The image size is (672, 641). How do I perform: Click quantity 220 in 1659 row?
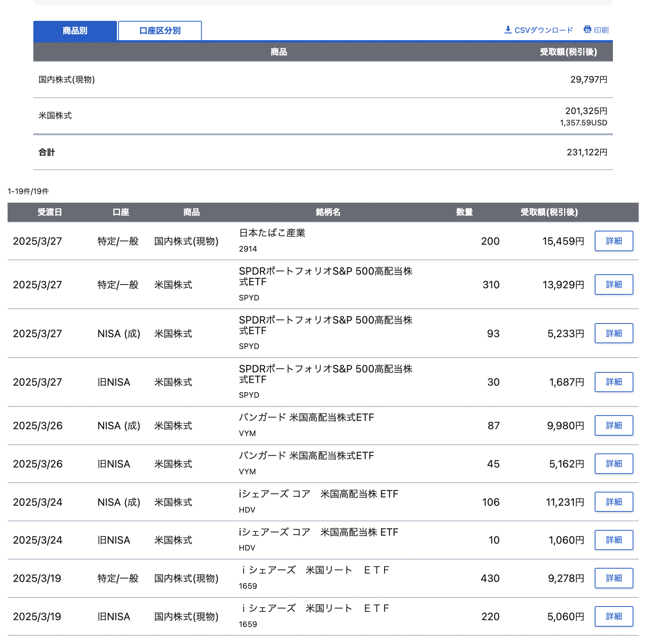click(491, 616)
